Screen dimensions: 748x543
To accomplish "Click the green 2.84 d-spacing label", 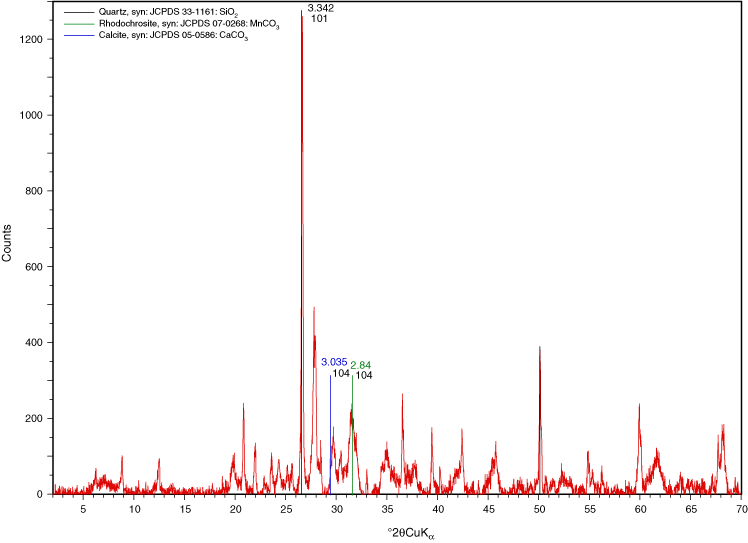I will [361, 365].
